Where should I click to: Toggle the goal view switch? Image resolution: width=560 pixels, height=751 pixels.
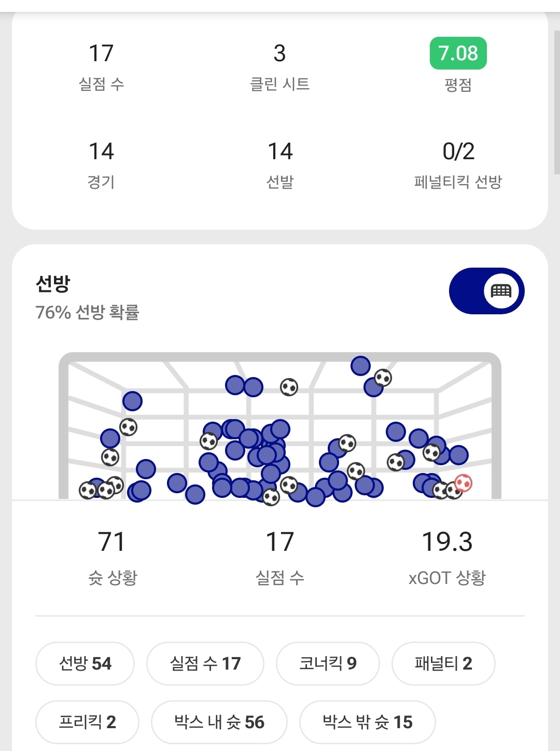(x=486, y=291)
